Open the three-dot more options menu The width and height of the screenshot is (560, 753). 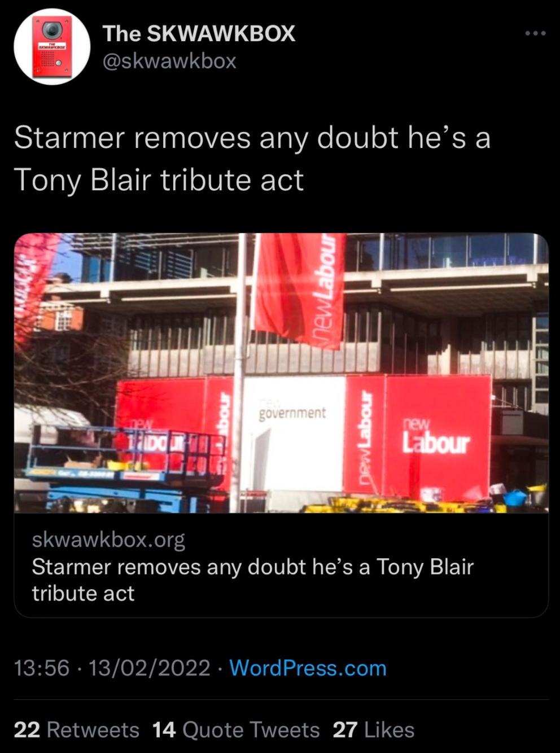(x=535, y=33)
